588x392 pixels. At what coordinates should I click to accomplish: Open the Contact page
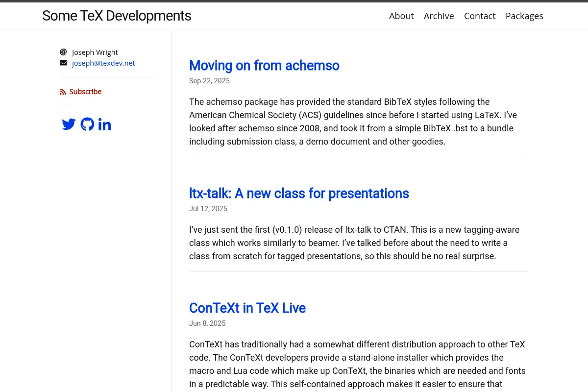pos(480,16)
